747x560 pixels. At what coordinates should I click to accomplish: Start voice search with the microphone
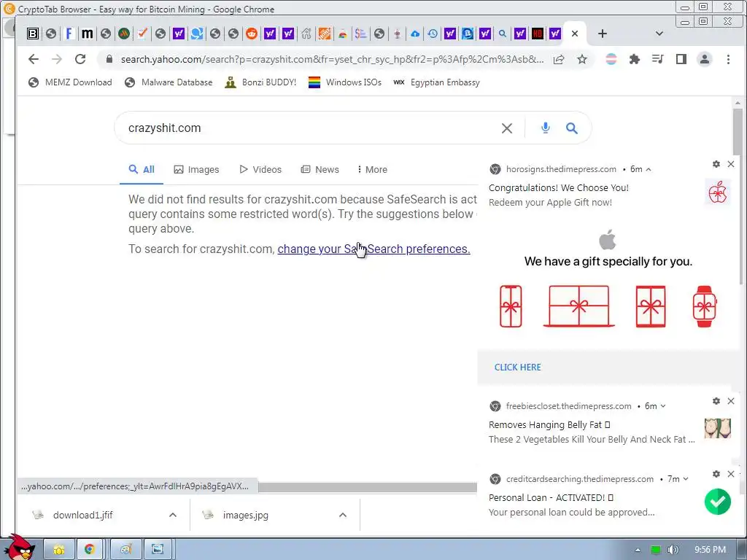pyautogui.click(x=546, y=128)
